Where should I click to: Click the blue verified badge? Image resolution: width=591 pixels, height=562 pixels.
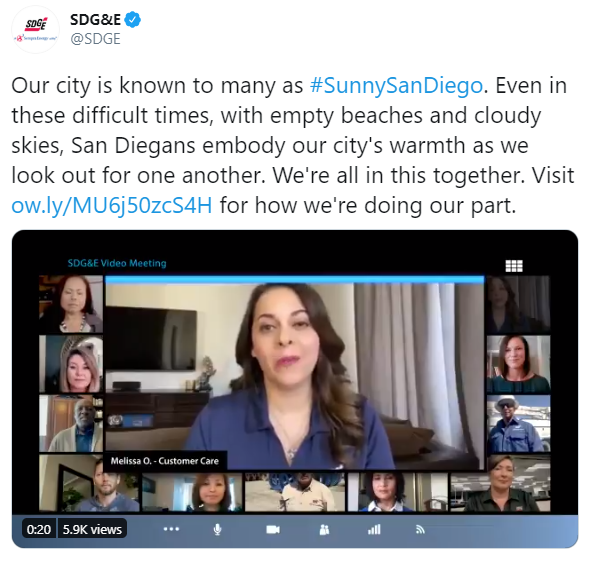(x=133, y=20)
